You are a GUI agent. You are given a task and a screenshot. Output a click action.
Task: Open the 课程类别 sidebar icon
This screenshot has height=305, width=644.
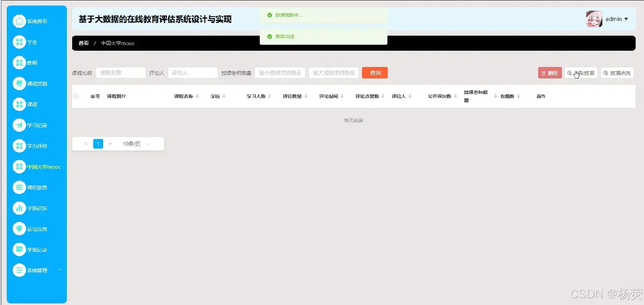click(19, 84)
